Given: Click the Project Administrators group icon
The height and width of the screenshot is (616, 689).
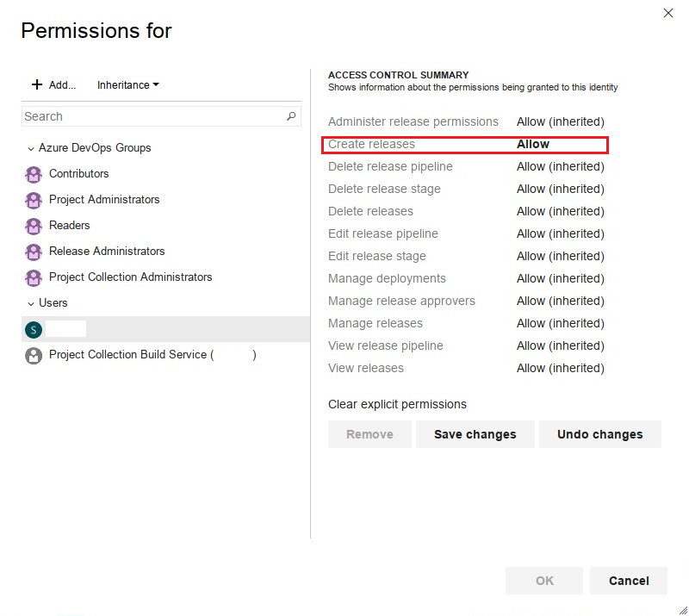Looking at the screenshot, I should click(x=34, y=200).
